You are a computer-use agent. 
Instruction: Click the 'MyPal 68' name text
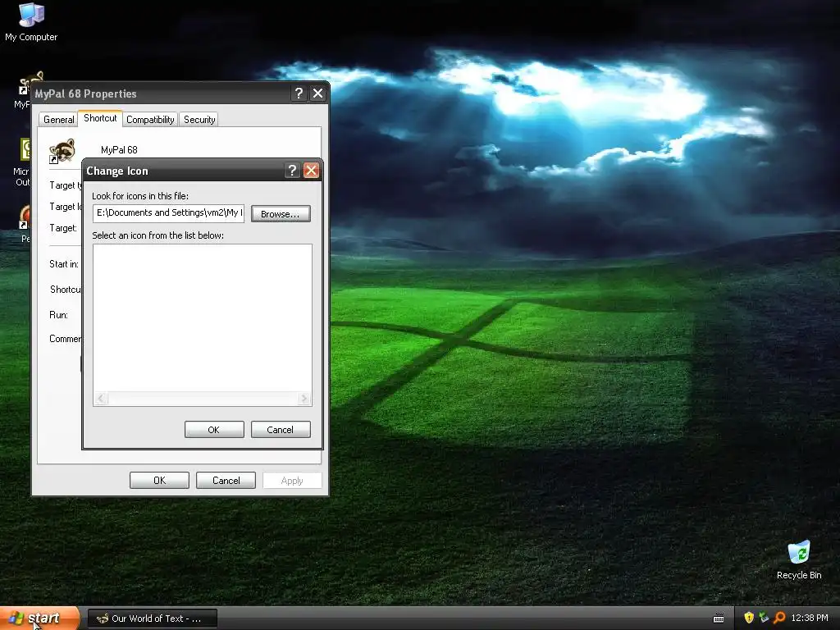[119, 150]
